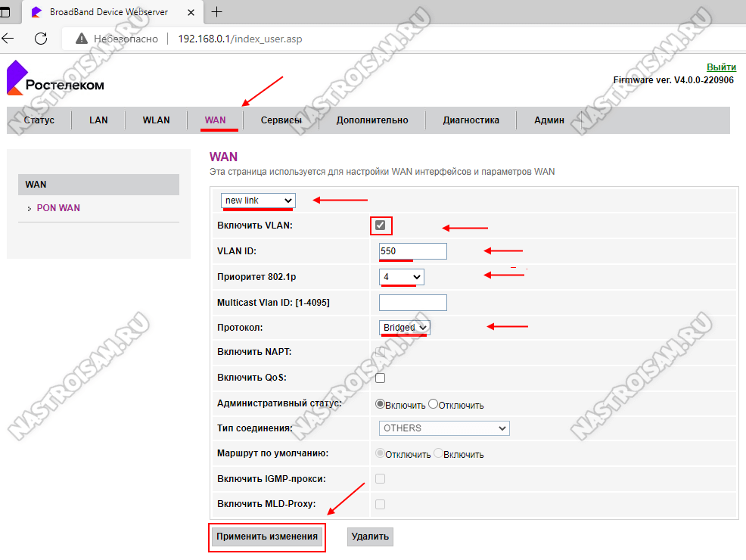
Task: Toggle the Включить VLAN checkbox
Action: tap(381, 226)
